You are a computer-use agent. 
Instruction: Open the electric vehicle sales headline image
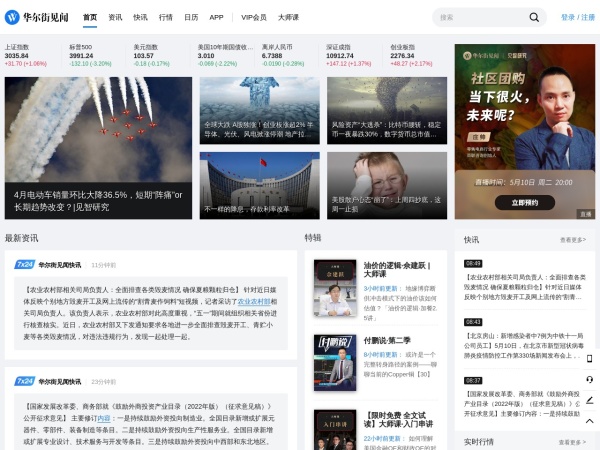(99, 148)
